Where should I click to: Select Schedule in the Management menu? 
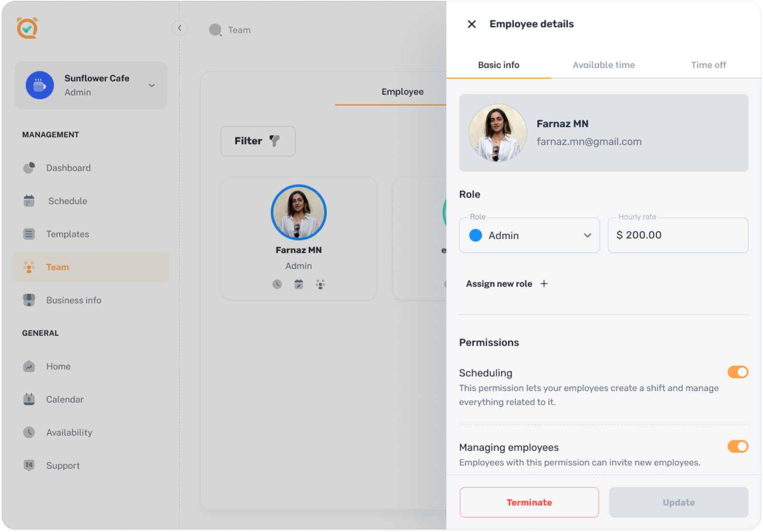(67, 201)
